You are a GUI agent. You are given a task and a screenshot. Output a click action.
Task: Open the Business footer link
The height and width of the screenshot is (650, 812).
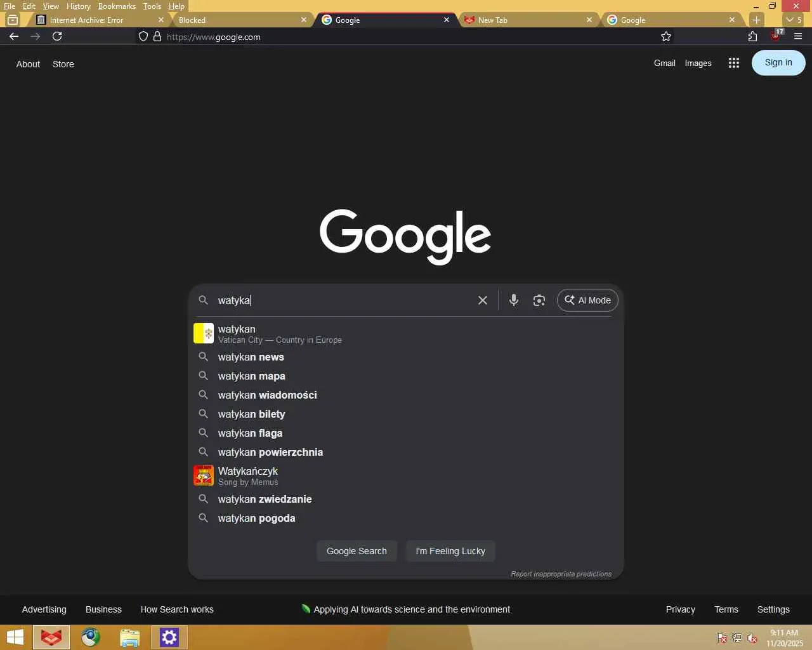click(x=103, y=609)
